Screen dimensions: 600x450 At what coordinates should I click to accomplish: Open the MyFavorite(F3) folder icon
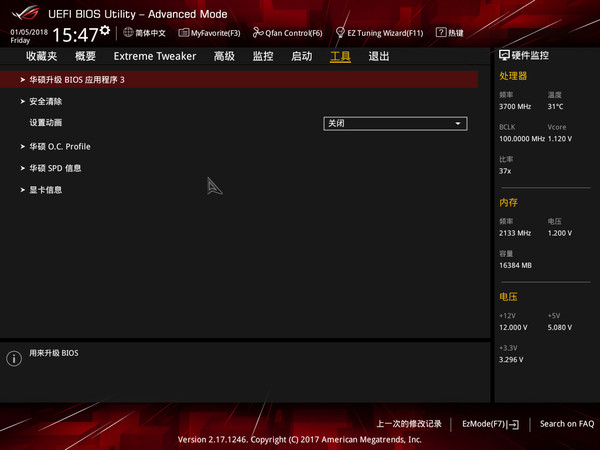tap(184, 33)
